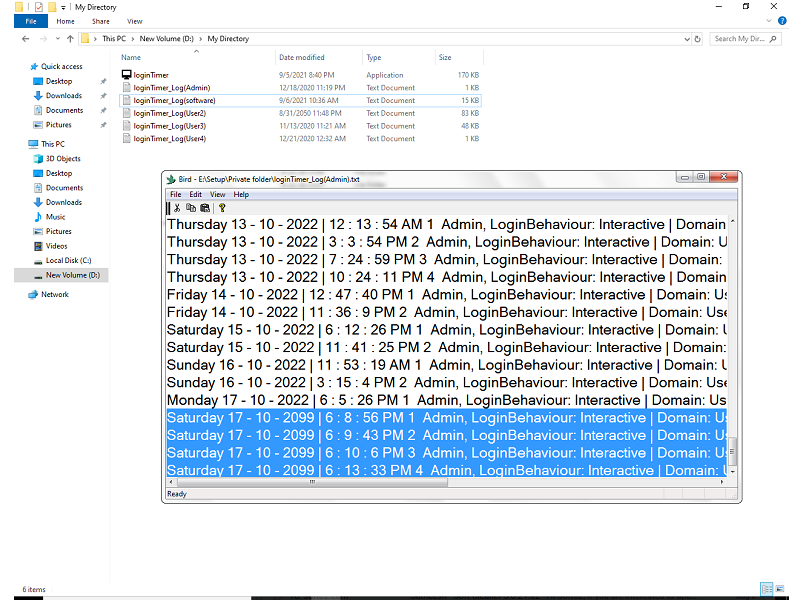Sort files by Date modified column

coord(301,58)
